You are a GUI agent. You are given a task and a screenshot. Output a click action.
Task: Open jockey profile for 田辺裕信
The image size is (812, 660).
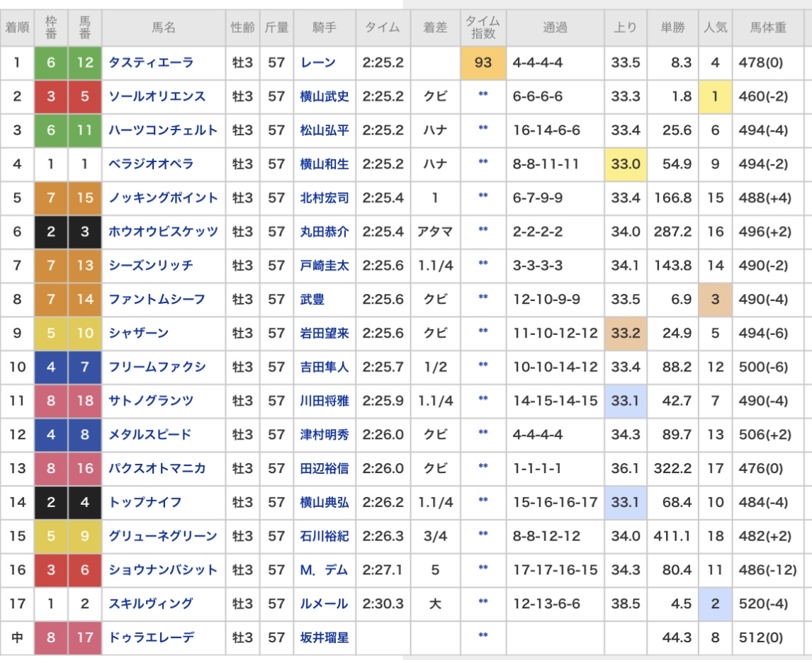tap(325, 469)
